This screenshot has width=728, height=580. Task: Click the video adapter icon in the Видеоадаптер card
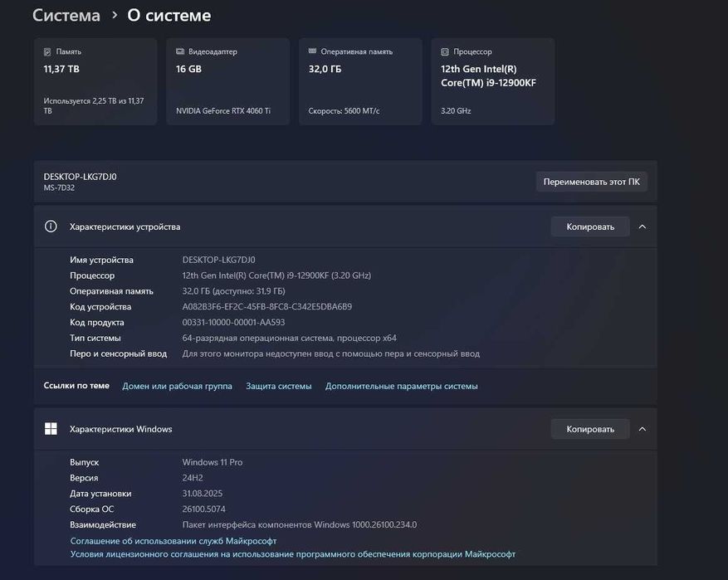(180, 51)
